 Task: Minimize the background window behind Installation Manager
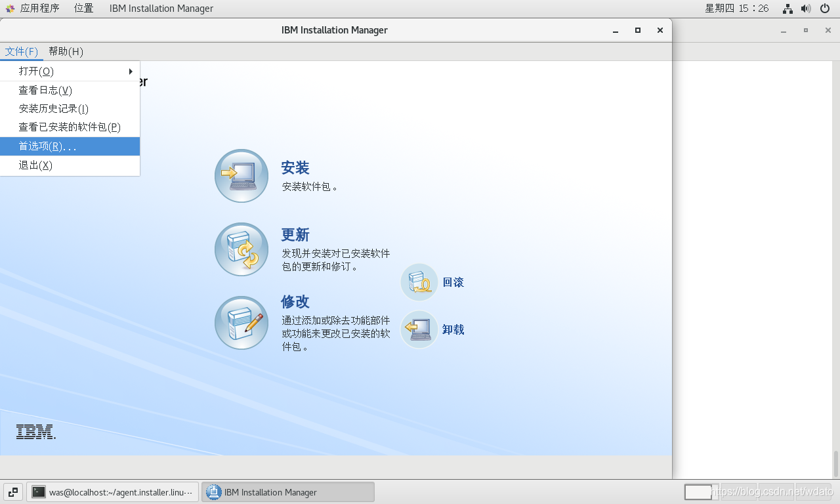784,31
